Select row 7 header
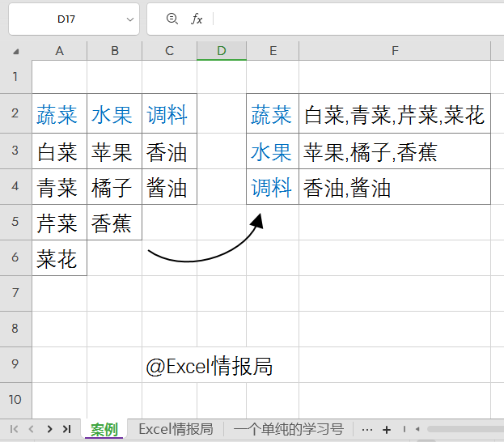The height and width of the screenshot is (442, 504). point(15,293)
